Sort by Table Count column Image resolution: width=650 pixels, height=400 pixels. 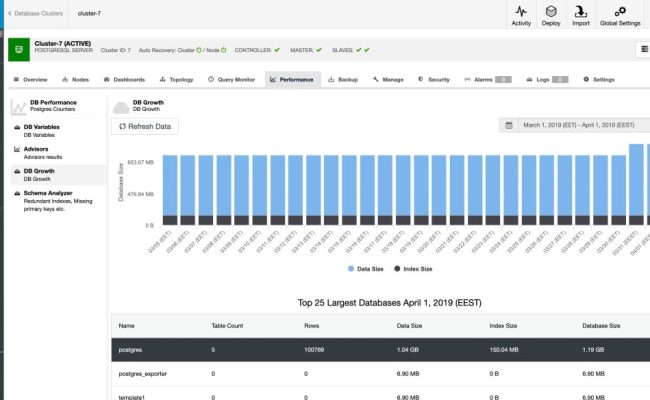(x=227, y=326)
